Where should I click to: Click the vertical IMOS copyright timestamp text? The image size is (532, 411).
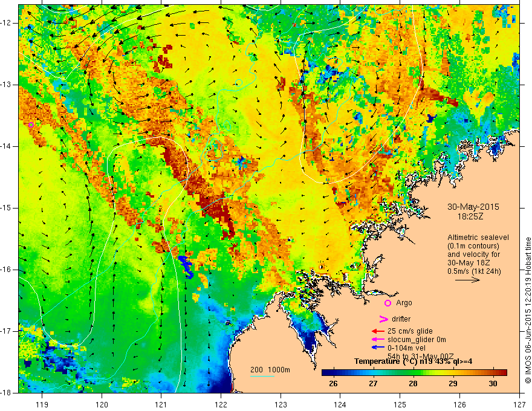coord(528,310)
